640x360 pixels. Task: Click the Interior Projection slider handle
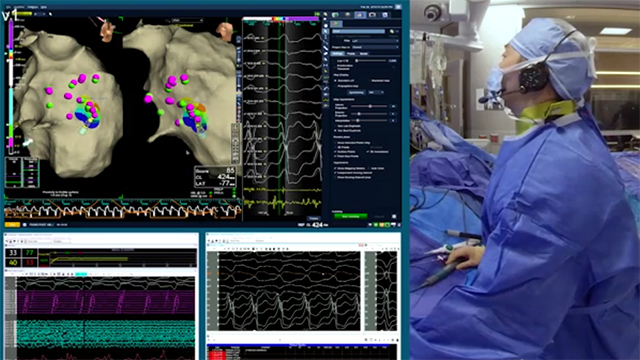point(370,106)
